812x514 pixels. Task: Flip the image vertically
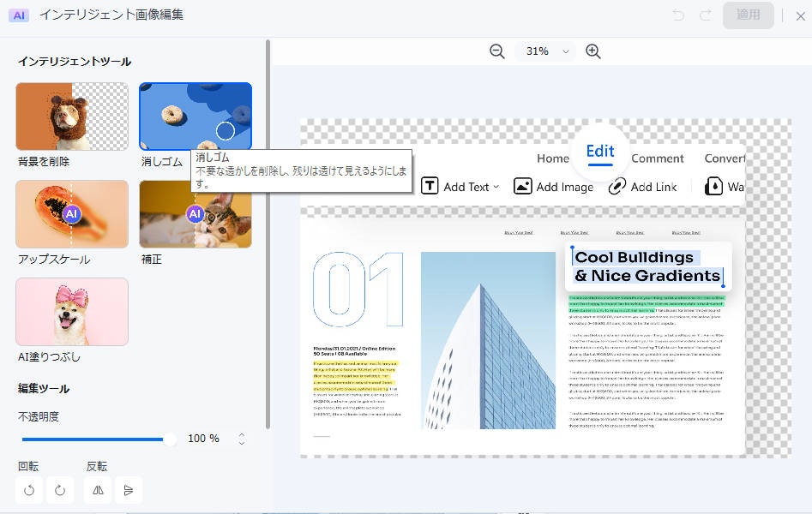click(129, 490)
